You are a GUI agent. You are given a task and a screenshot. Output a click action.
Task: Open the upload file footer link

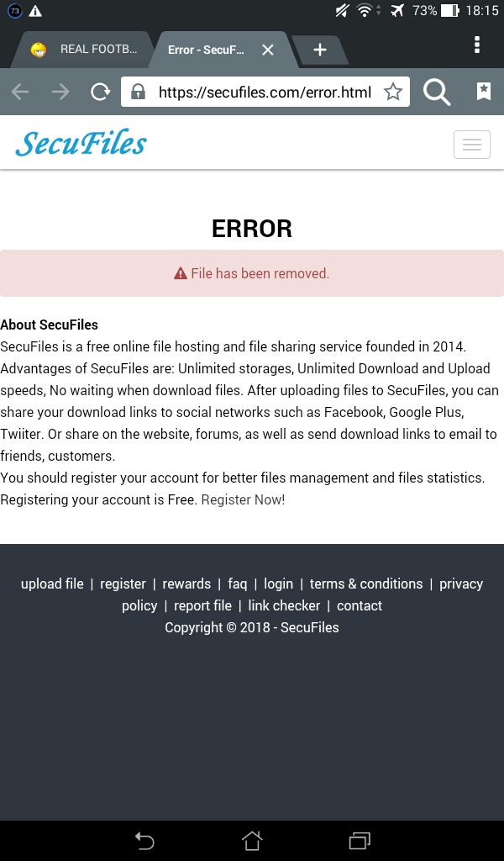pyautogui.click(x=52, y=584)
